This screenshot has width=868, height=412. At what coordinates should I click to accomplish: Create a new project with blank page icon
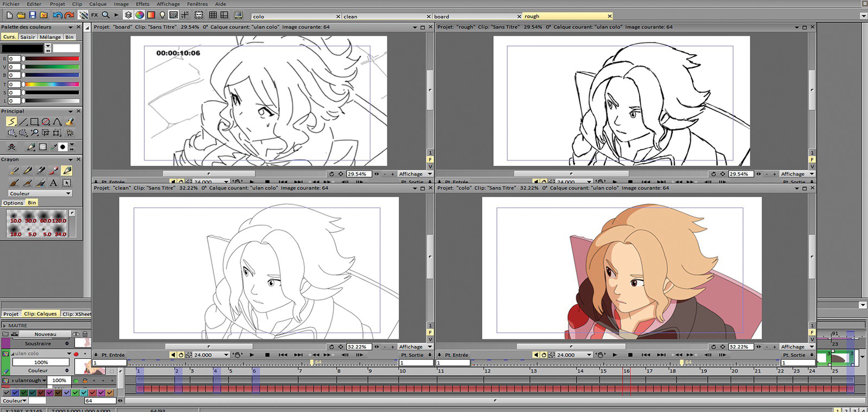pyautogui.click(x=10, y=15)
